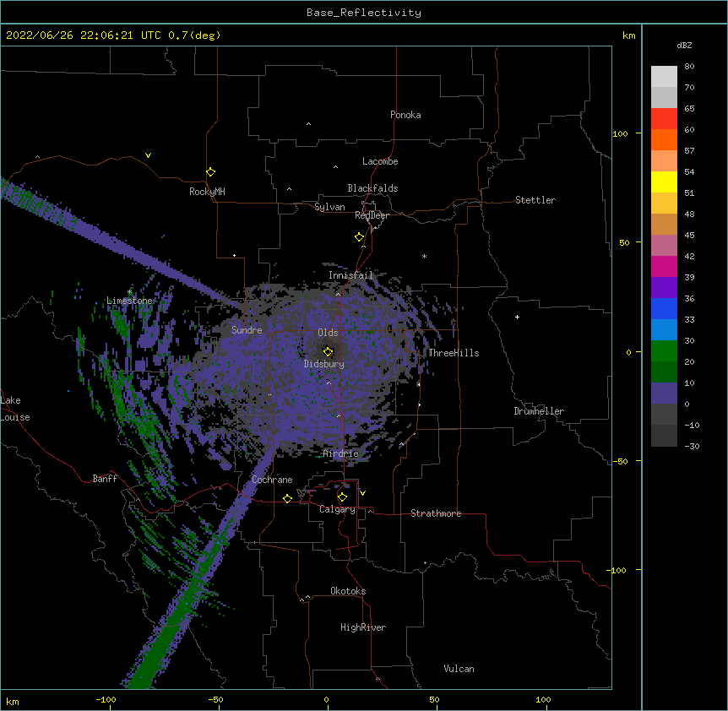Pick the yellow 51–54 dBZ legend swatch
This screenshot has width=728, height=711.
[664, 182]
